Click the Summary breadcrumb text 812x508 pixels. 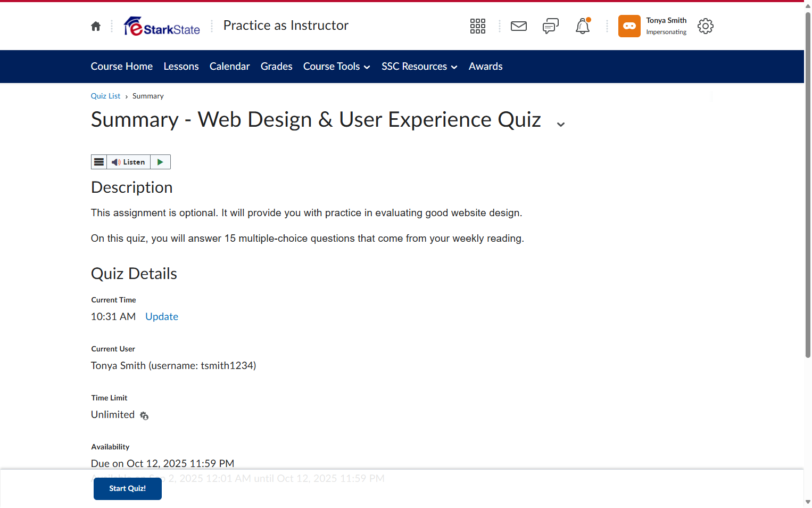(148, 96)
